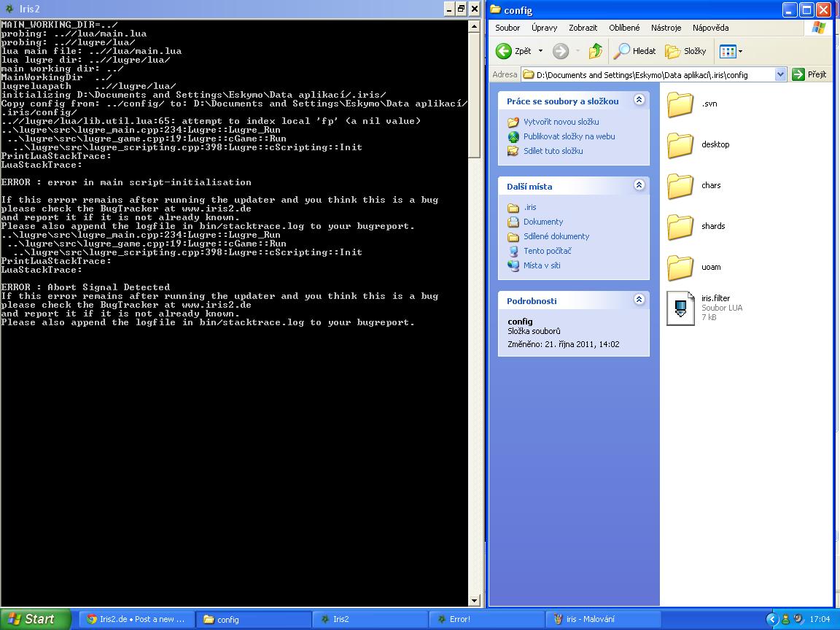Click the system tray clock 17:04
The width and height of the screenshot is (840, 630).
coord(820,619)
